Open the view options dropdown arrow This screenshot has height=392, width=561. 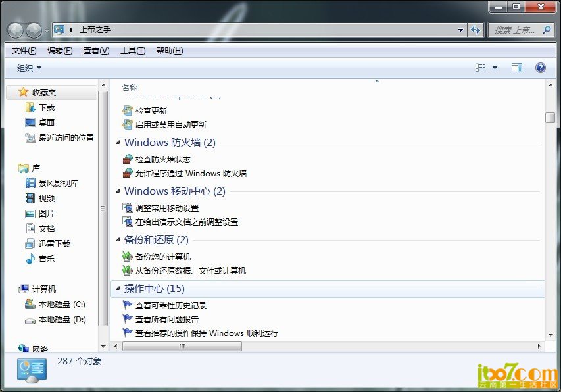495,68
